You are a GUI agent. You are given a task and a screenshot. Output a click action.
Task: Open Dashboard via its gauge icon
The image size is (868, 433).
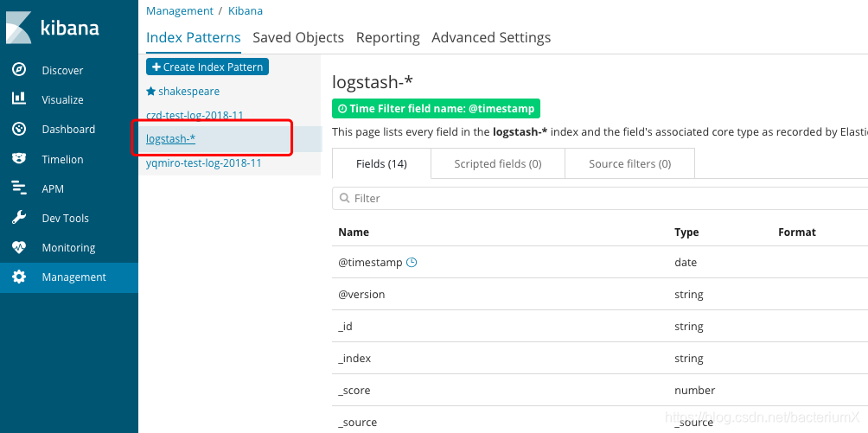pyautogui.click(x=19, y=129)
